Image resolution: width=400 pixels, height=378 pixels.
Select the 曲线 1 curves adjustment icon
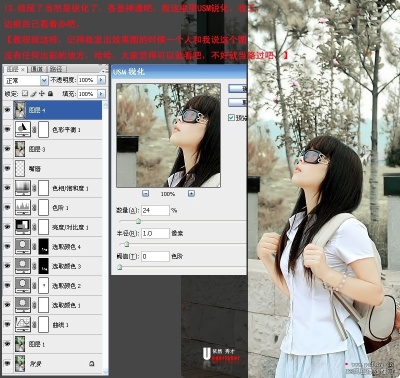(23, 324)
